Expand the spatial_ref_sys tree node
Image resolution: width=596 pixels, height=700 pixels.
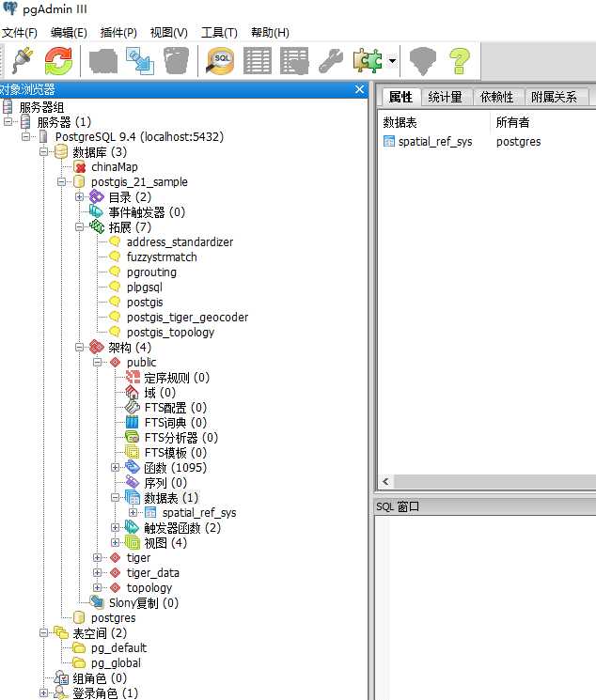coord(133,512)
